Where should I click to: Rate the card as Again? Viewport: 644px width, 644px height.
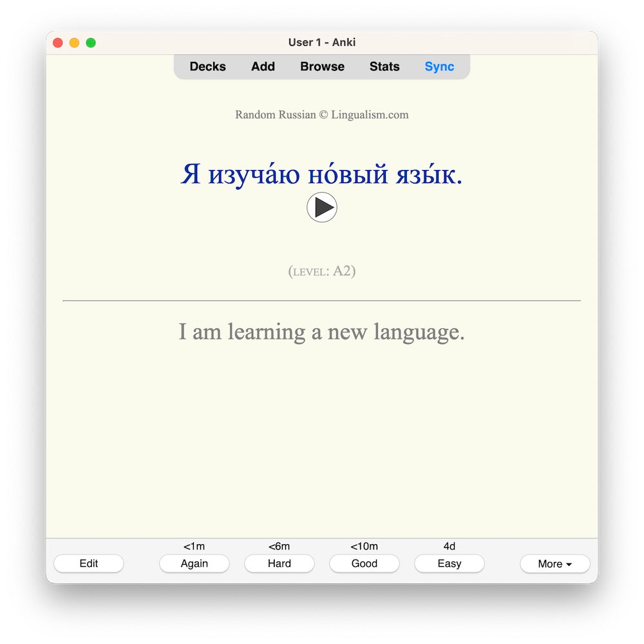[x=194, y=563]
